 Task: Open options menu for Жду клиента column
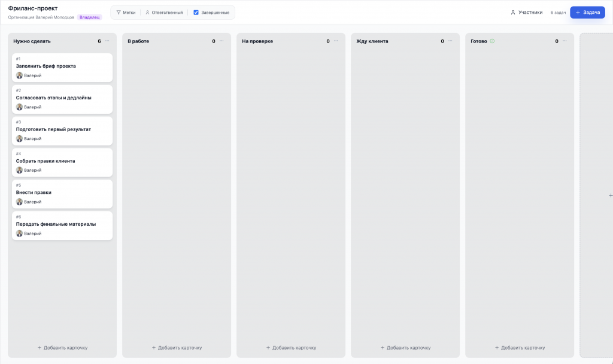[x=450, y=41]
